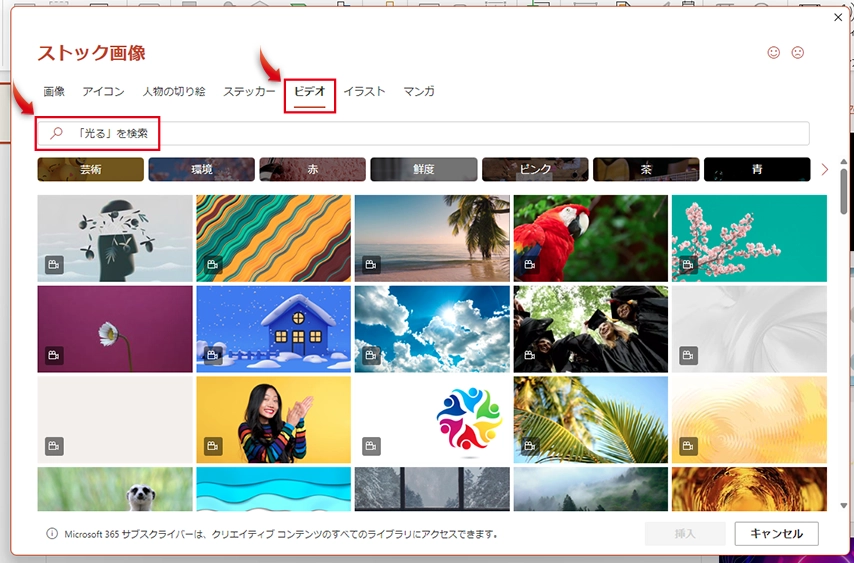
Task: Select the clapping woman on yellow video
Action: 273,420
